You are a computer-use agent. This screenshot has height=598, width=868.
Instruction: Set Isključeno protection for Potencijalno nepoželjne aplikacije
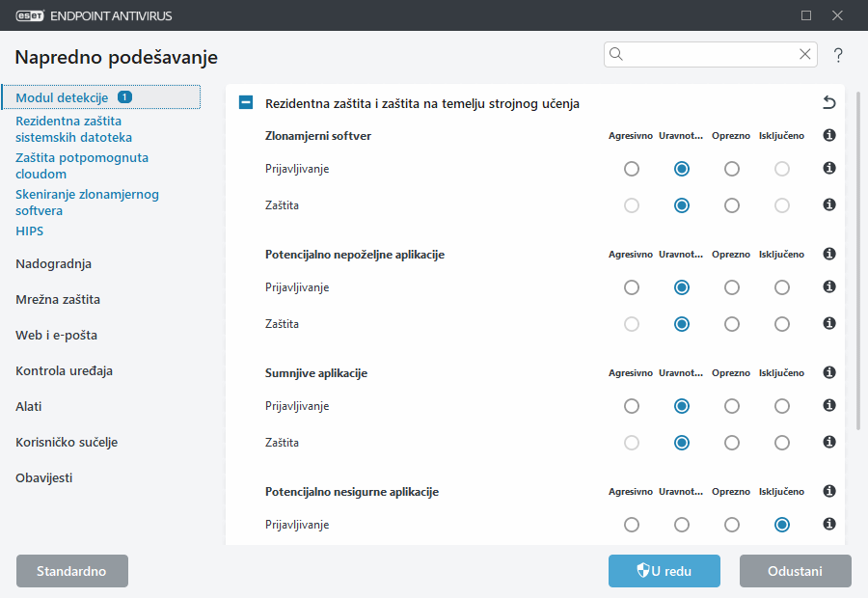coord(781,324)
